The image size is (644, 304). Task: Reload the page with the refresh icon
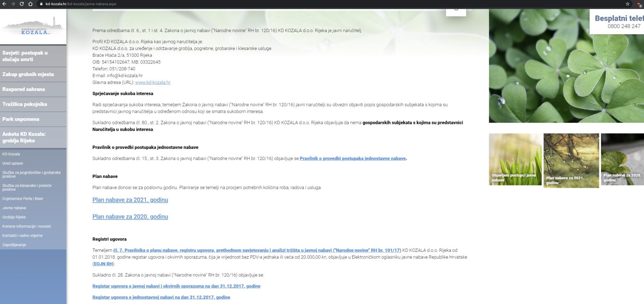[x=21, y=4]
